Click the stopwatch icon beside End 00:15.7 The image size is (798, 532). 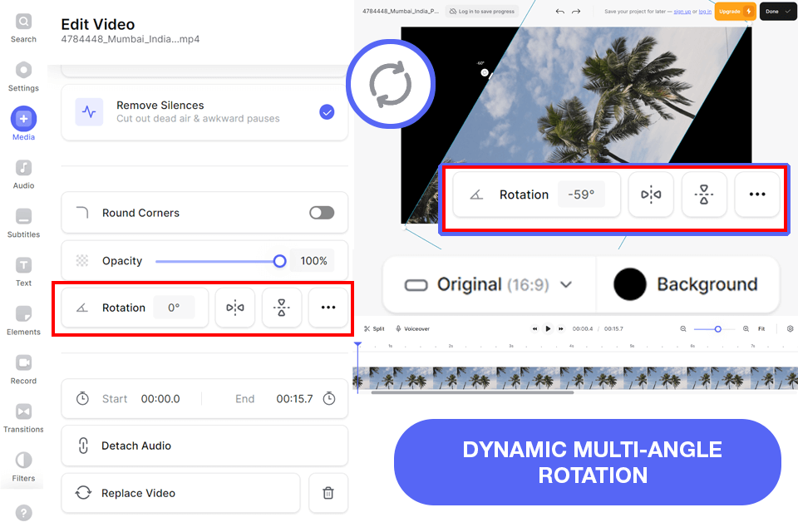[x=329, y=399]
